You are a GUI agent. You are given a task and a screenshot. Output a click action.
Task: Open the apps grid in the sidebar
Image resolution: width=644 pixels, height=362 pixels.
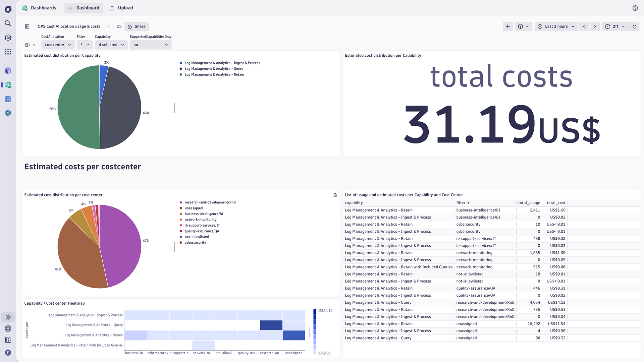[x=8, y=51]
